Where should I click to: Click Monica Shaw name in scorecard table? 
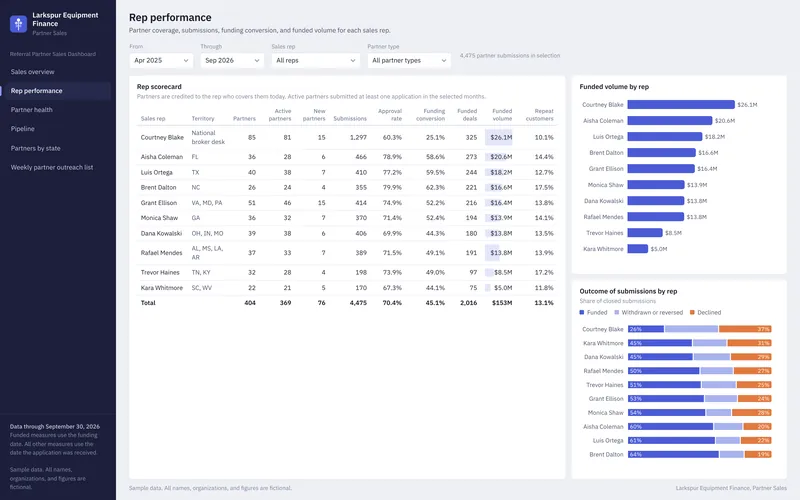coord(159,218)
